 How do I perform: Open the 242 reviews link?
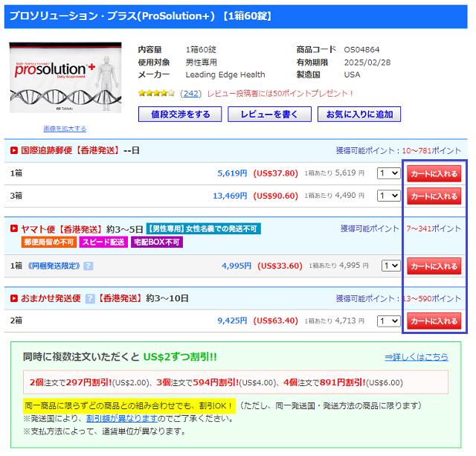(190, 94)
